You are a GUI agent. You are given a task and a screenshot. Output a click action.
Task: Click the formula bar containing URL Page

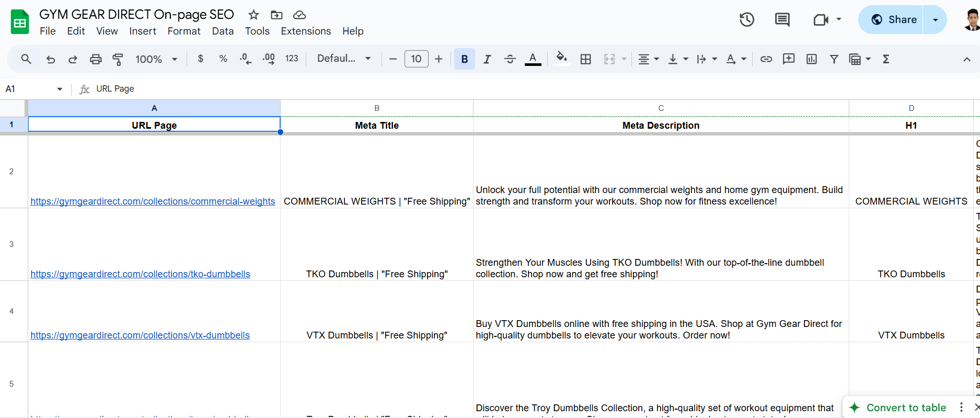coord(536,89)
